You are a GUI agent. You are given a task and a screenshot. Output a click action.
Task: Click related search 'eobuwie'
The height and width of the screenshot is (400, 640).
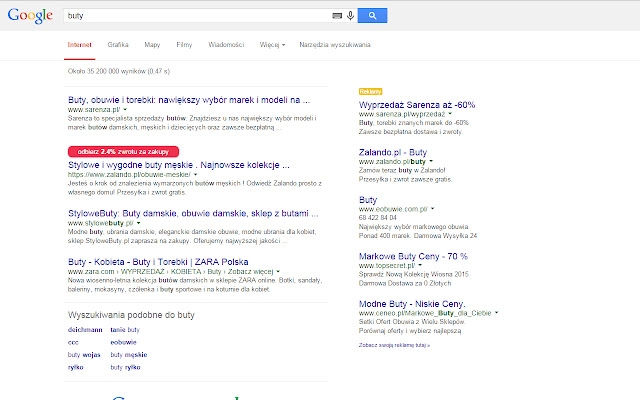123,342
